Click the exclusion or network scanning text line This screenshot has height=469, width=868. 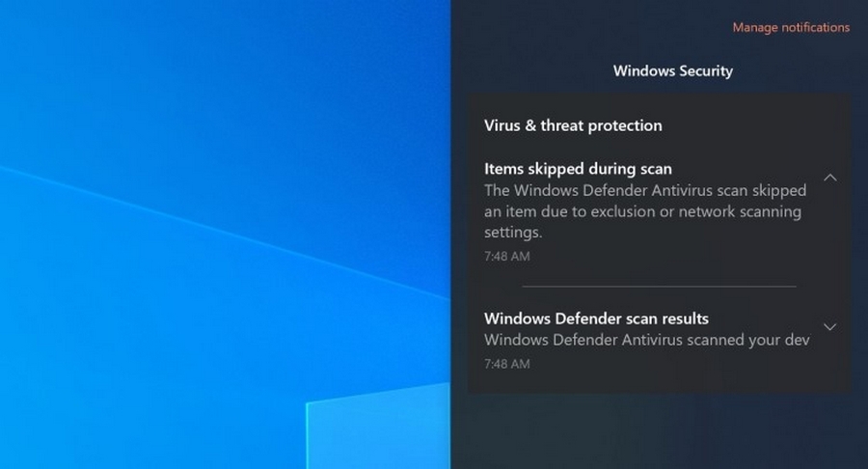[x=642, y=211]
